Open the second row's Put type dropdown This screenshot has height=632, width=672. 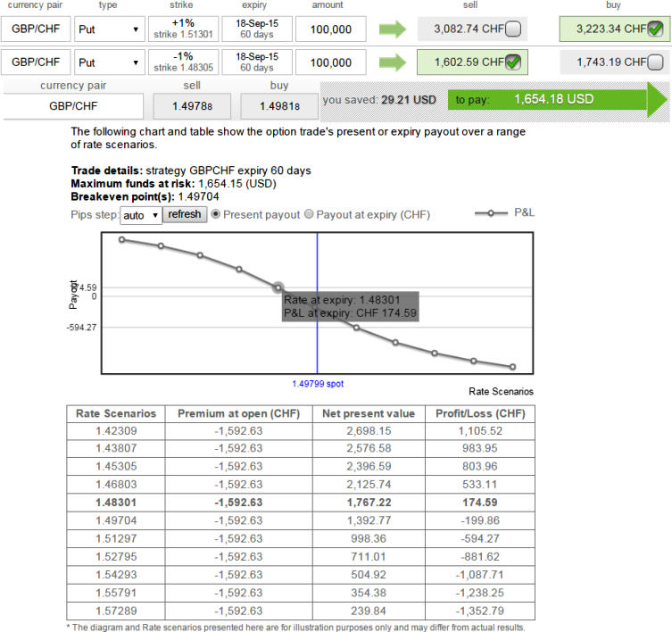point(110,62)
